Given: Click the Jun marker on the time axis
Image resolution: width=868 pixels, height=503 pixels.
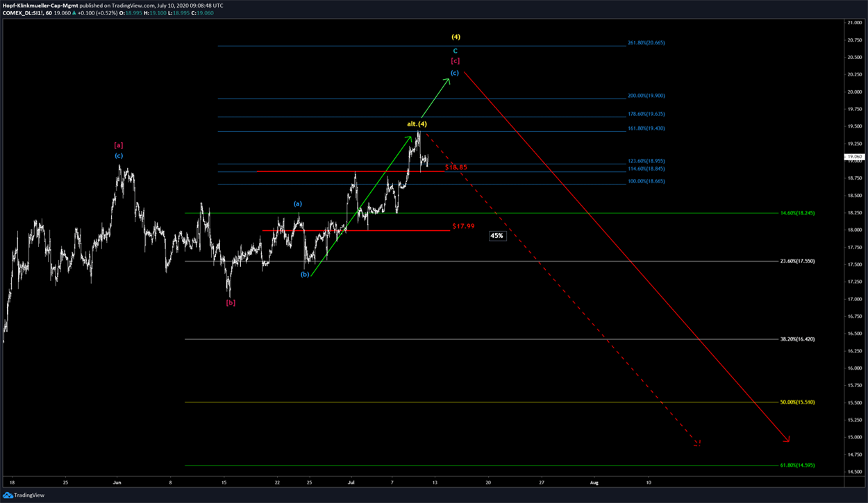Looking at the screenshot, I should [117, 481].
